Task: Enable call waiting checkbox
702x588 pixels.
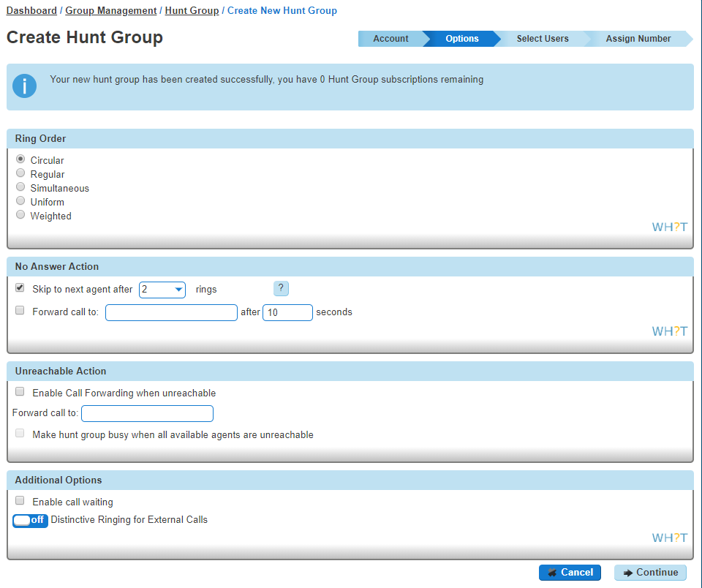Action: [x=20, y=500]
